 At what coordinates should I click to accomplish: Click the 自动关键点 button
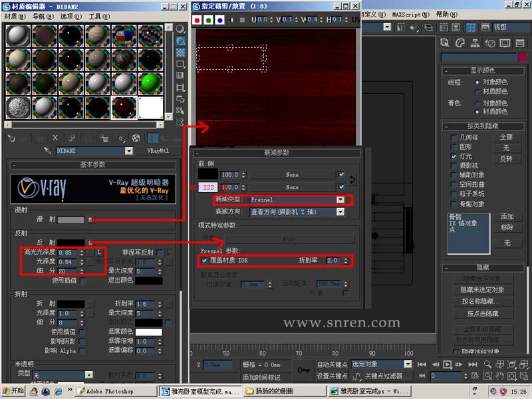tap(332, 364)
